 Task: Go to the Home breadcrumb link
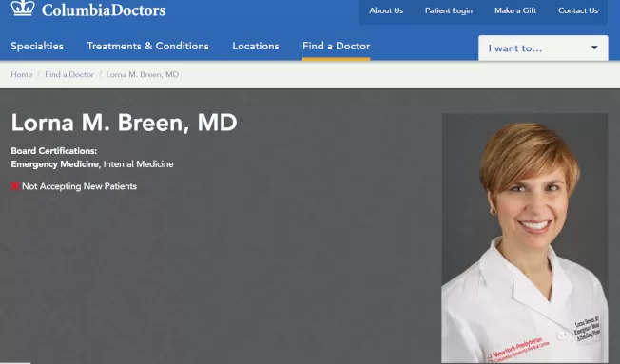pos(21,74)
